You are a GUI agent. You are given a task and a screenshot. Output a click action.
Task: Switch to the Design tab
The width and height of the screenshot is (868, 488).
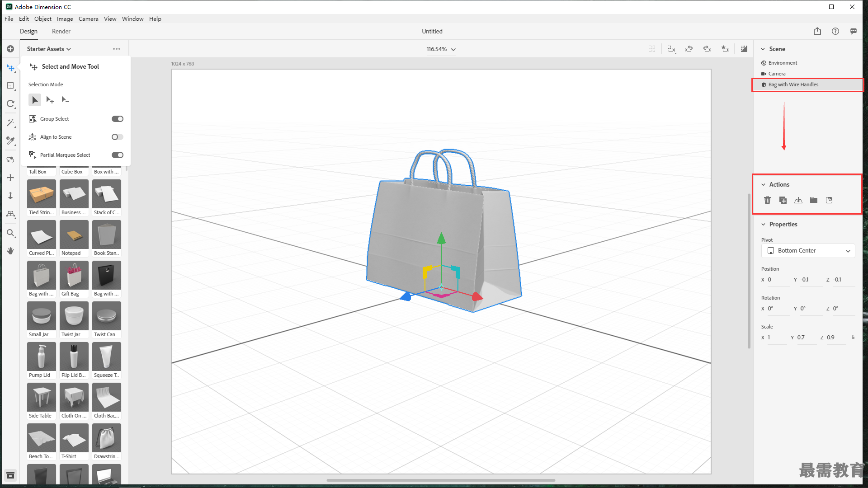pyautogui.click(x=28, y=31)
